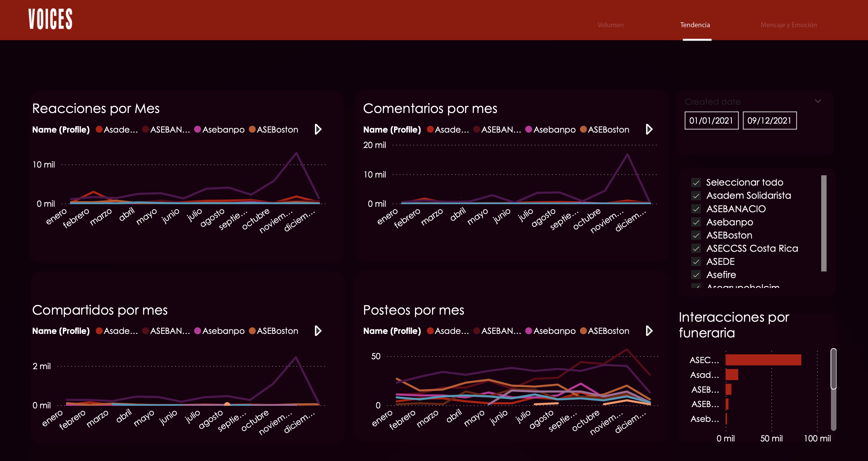Select Asade... legend dot in Posteos por mes
The height and width of the screenshot is (461, 868).
pos(430,331)
